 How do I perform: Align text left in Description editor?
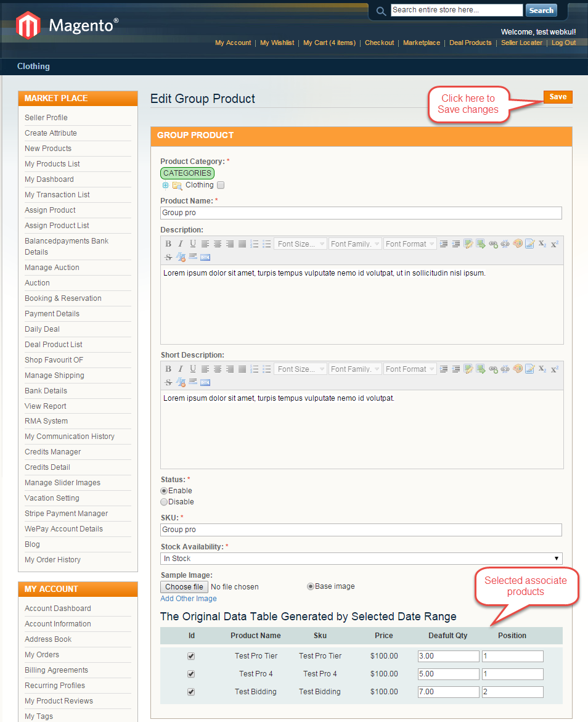(x=205, y=244)
